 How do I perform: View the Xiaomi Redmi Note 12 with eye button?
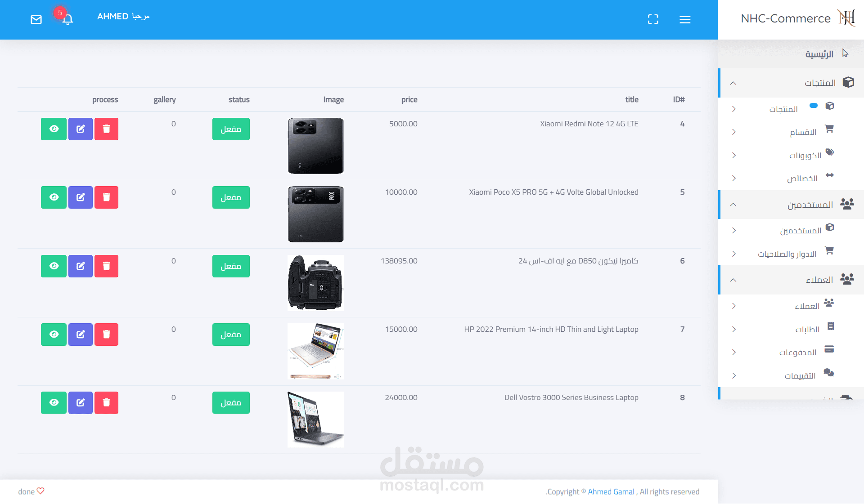pyautogui.click(x=54, y=129)
